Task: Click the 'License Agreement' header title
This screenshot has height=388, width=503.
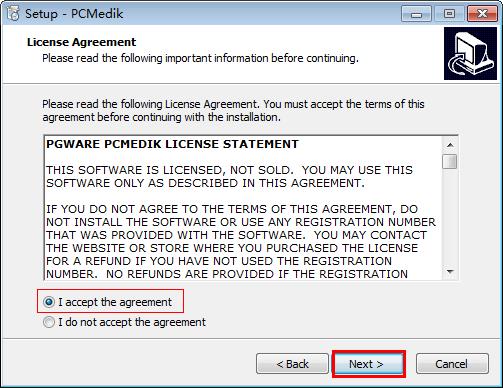Action: pyautogui.click(x=81, y=42)
